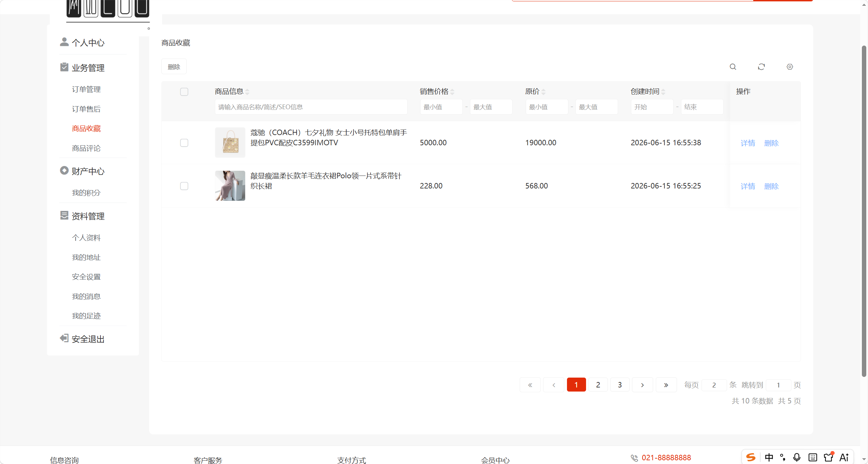Click the 业务管理 clipboard icon
The width and height of the screenshot is (868, 464).
64,67
